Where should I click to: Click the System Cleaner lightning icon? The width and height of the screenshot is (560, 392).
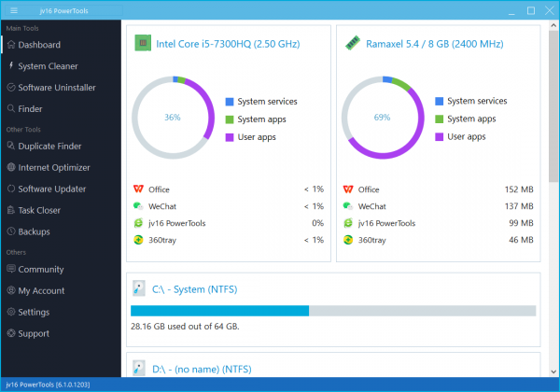point(11,65)
